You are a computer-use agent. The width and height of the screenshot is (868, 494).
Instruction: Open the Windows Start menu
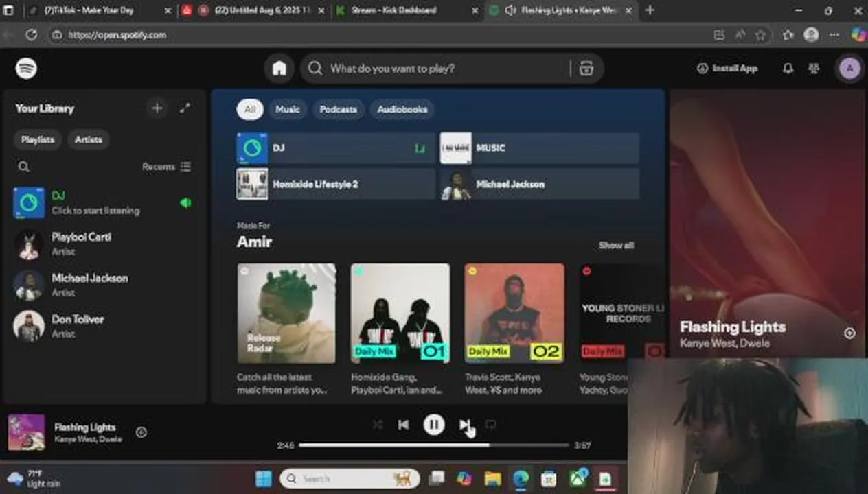point(264,478)
